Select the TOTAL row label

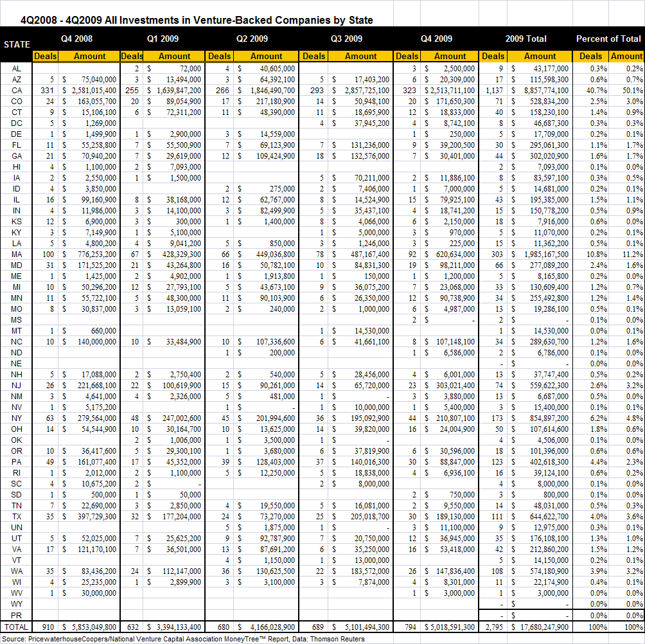[17, 627]
